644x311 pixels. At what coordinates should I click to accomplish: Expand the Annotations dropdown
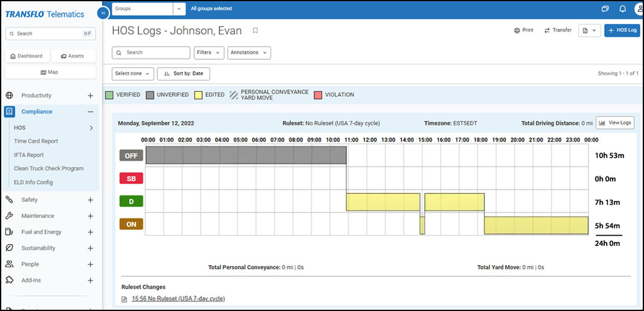pyautogui.click(x=249, y=53)
